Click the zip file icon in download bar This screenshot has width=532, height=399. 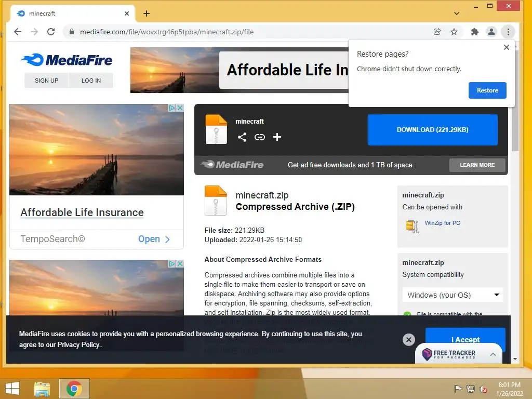point(216,129)
